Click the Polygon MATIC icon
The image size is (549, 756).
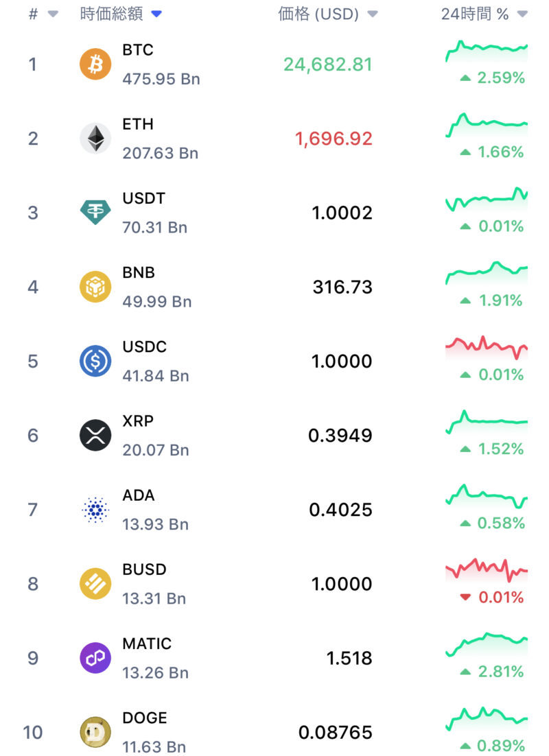(95, 659)
